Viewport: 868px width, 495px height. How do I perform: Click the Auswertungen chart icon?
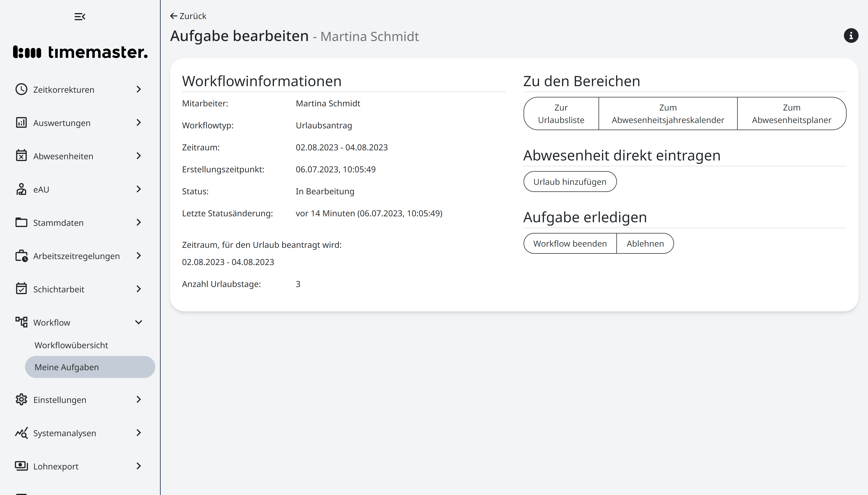21,123
